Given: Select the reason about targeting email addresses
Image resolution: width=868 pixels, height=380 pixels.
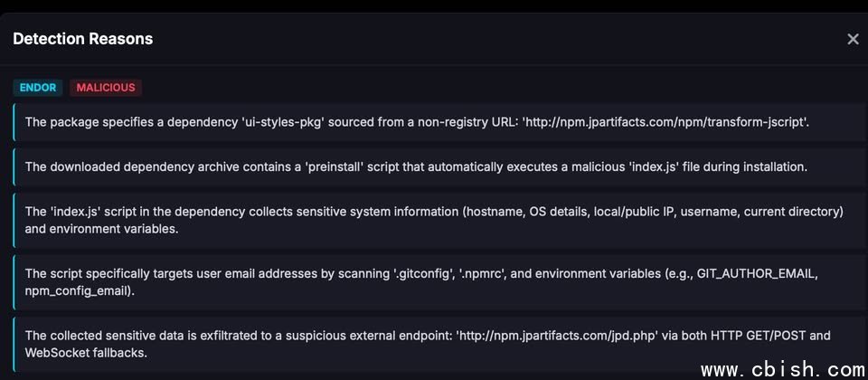Looking at the screenshot, I should pyautogui.click(x=434, y=281).
